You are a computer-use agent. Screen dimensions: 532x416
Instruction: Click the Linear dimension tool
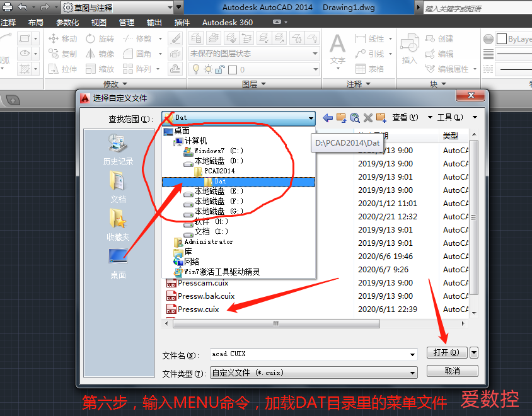370,38
